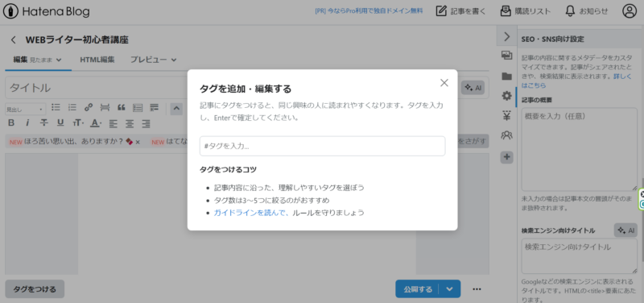Image resolution: width=644 pixels, height=303 pixels.
Task: Toggle strikethrough formatting
Action: [x=44, y=122]
